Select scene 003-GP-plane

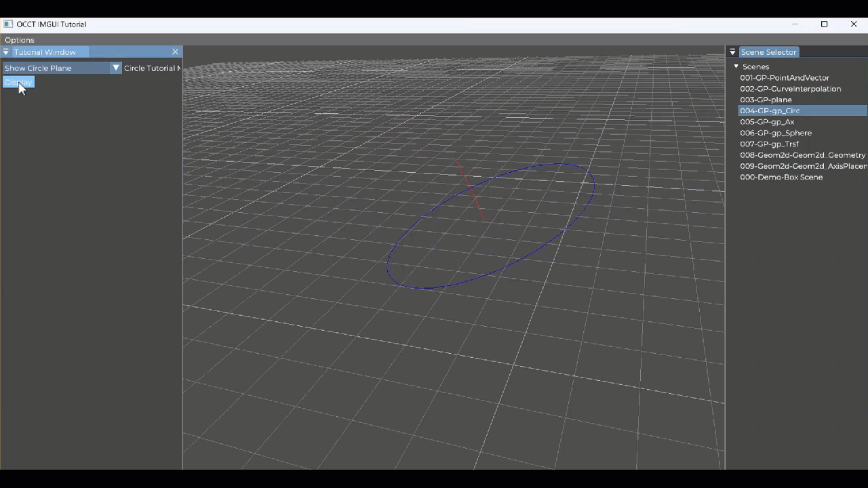802,100
